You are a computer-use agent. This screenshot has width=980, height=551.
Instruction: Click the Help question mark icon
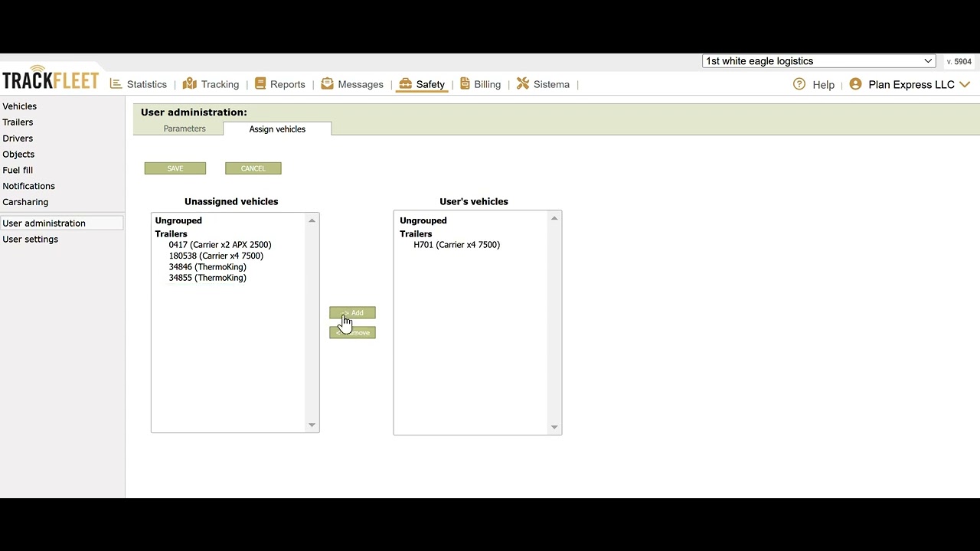tap(799, 84)
